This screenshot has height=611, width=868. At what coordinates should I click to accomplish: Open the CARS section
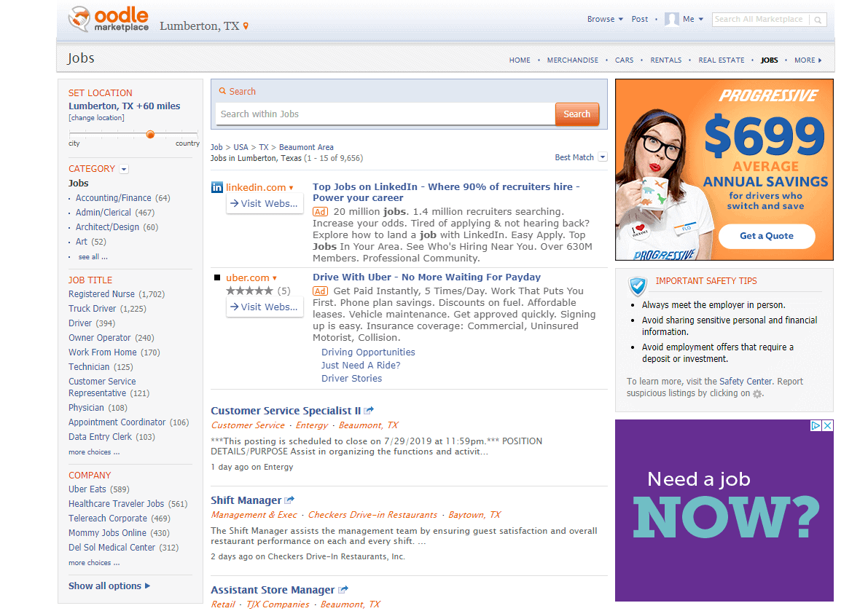click(624, 60)
